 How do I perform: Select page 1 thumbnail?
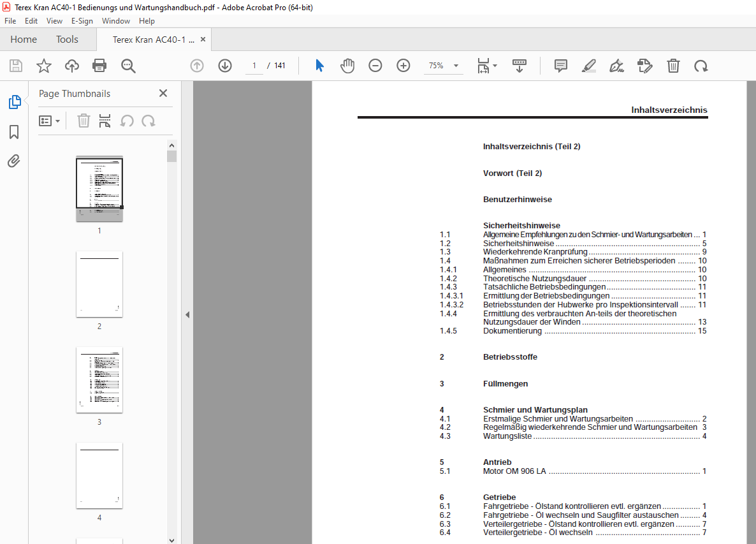[x=99, y=189]
